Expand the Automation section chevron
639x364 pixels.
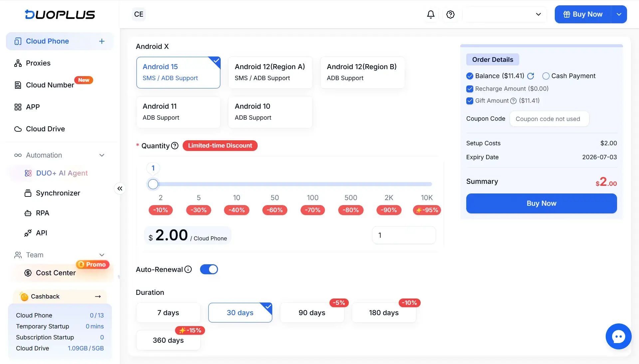[x=102, y=155]
